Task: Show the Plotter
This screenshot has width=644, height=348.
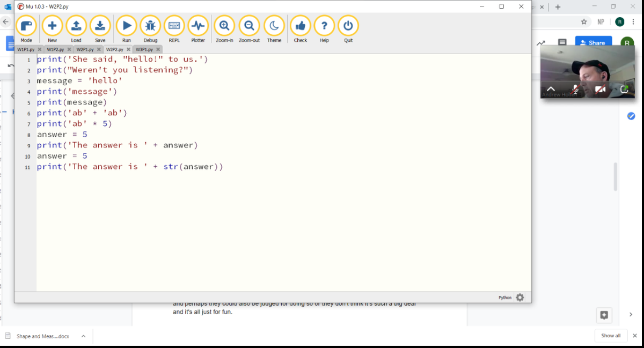Action: (198, 26)
